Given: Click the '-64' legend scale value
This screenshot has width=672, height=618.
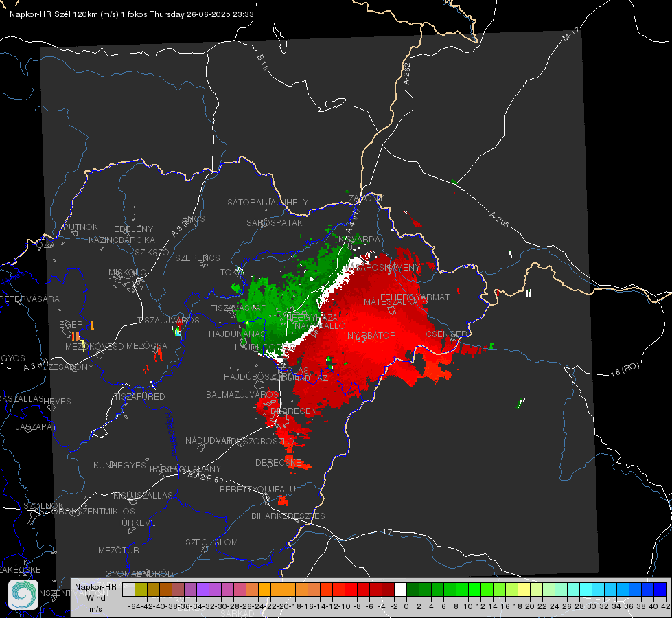Looking at the screenshot, I should pyautogui.click(x=134, y=606).
